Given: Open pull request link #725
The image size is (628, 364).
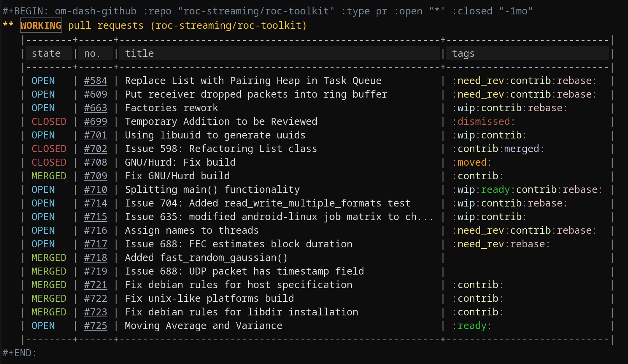Looking at the screenshot, I should (x=96, y=326).
